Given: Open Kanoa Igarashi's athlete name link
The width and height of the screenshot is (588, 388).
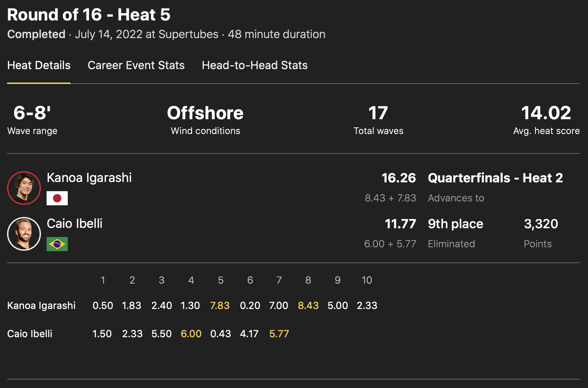Looking at the screenshot, I should click(89, 178).
